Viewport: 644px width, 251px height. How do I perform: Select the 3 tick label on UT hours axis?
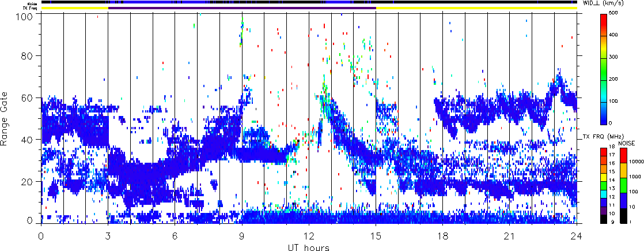coord(108,236)
